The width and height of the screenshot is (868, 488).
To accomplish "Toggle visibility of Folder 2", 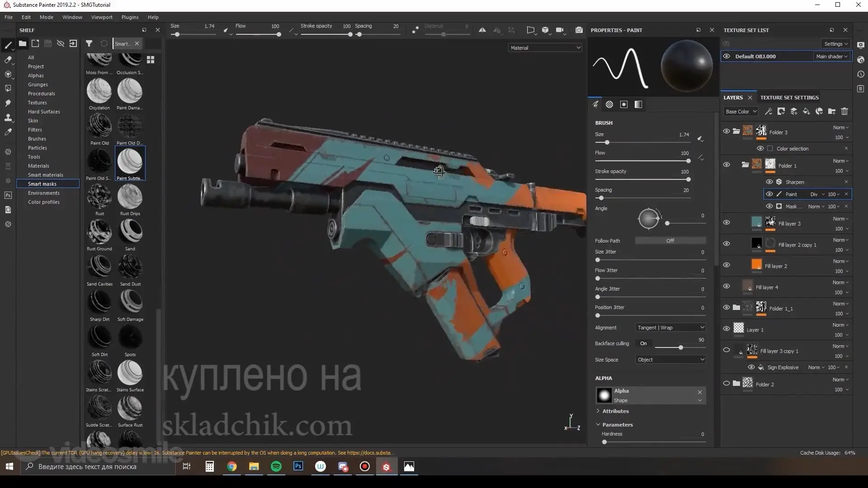I will pos(726,383).
